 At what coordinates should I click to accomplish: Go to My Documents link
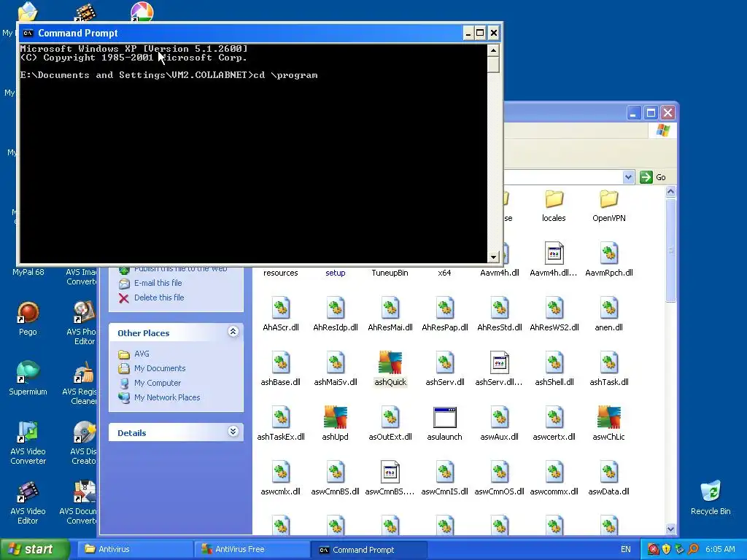coord(160,368)
